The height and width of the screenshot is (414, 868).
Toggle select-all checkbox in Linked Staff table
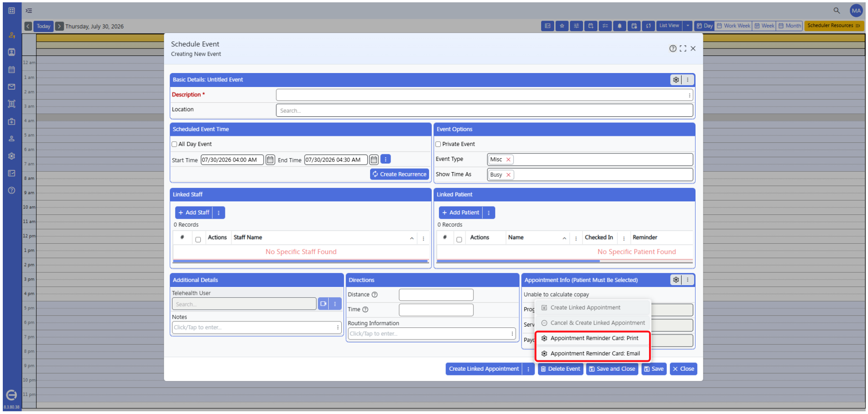tap(198, 240)
